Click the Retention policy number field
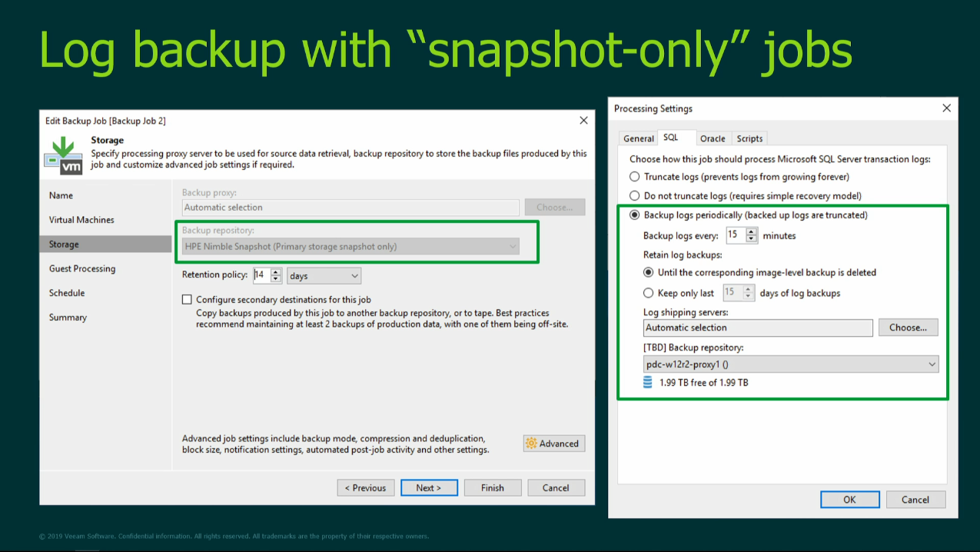The width and height of the screenshot is (980, 552). (261, 276)
